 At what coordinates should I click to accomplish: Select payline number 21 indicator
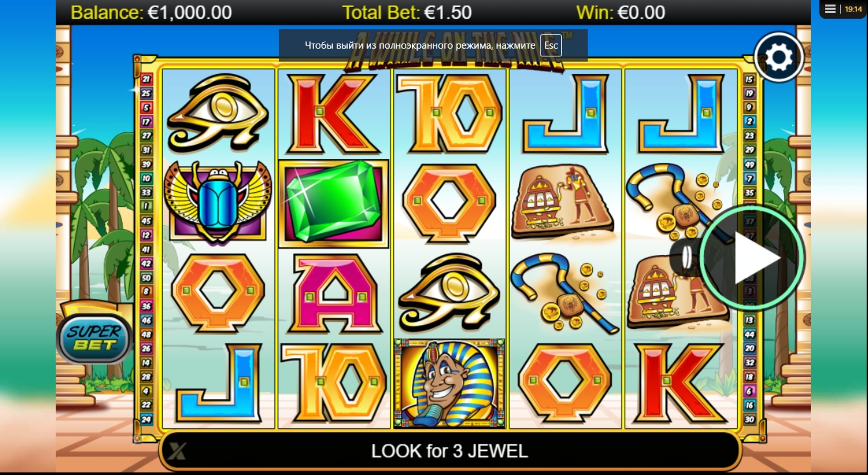pyautogui.click(x=146, y=79)
